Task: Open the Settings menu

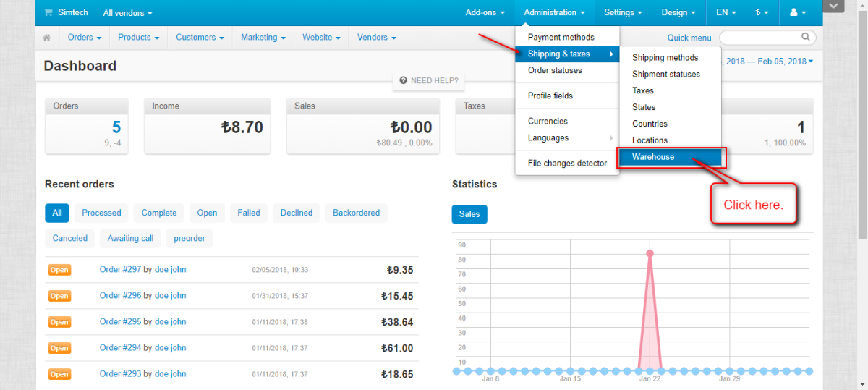Action: tap(624, 12)
